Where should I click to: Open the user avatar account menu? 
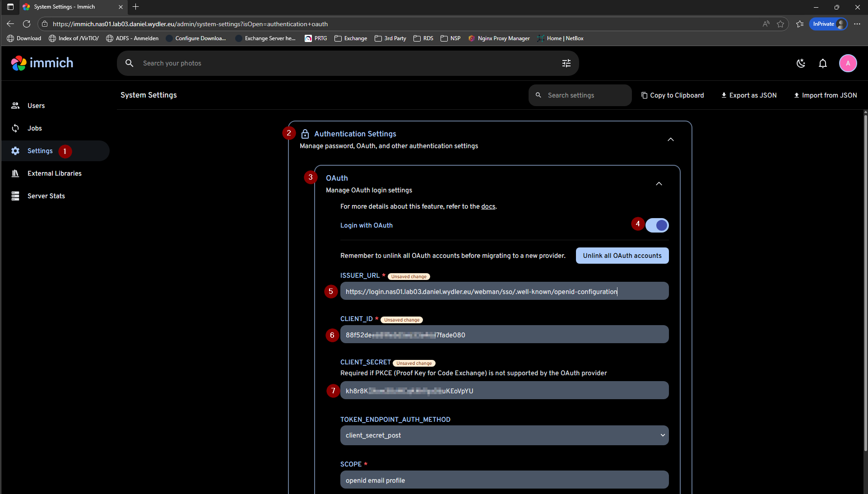tap(848, 63)
